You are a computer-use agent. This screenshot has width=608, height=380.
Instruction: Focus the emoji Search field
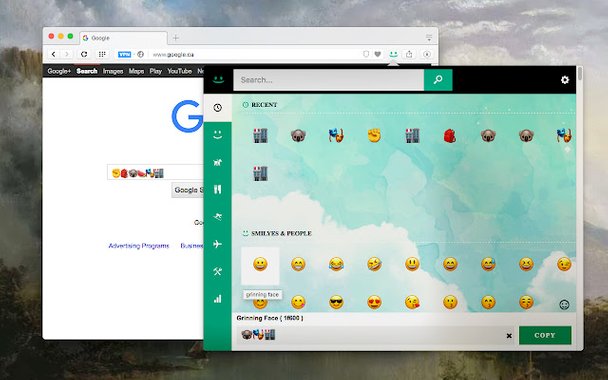pos(328,80)
